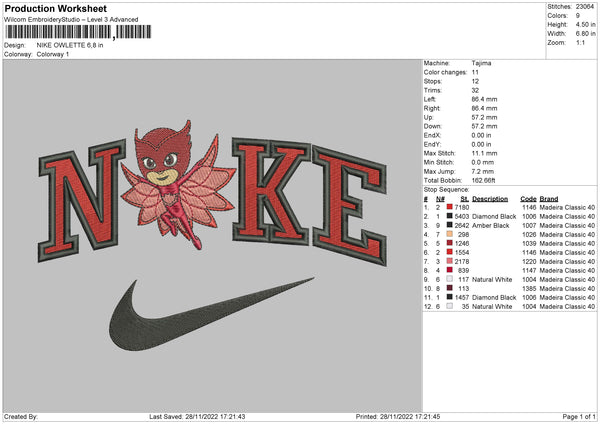Click the 'Colorway 1' value
The width and height of the screenshot is (600, 424).
tap(53, 54)
